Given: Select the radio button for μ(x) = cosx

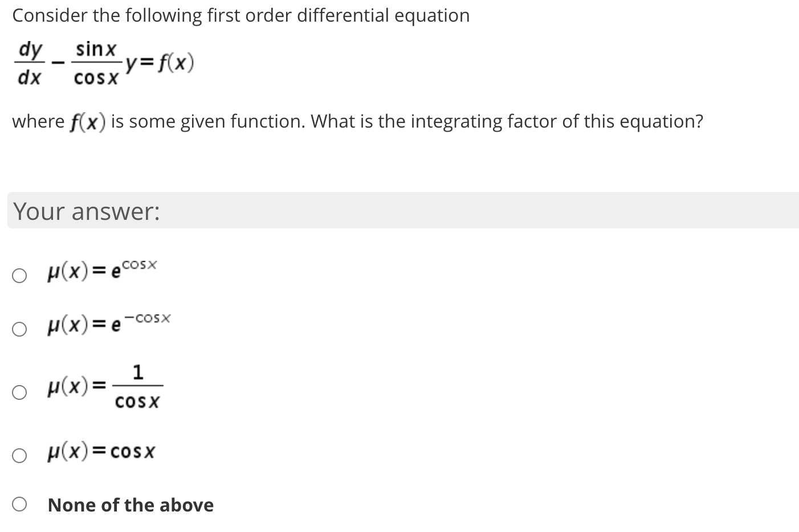Looking at the screenshot, I should pyautogui.click(x=19, y=454).
